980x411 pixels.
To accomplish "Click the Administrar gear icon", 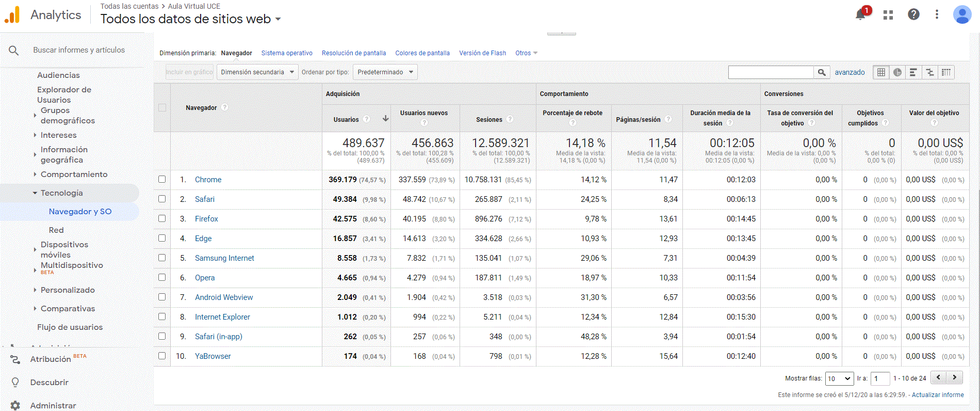I will [15, 406].
